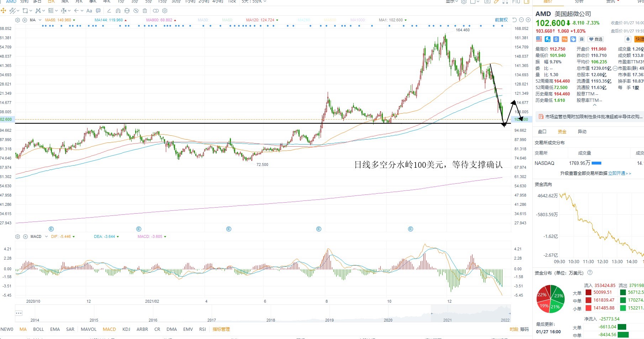Select the RSI indicator

202,329
